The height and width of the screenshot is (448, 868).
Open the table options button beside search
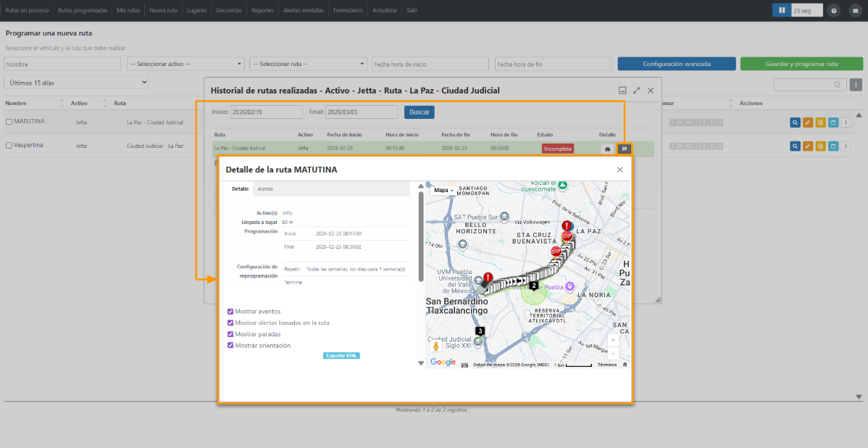point(856,85)
